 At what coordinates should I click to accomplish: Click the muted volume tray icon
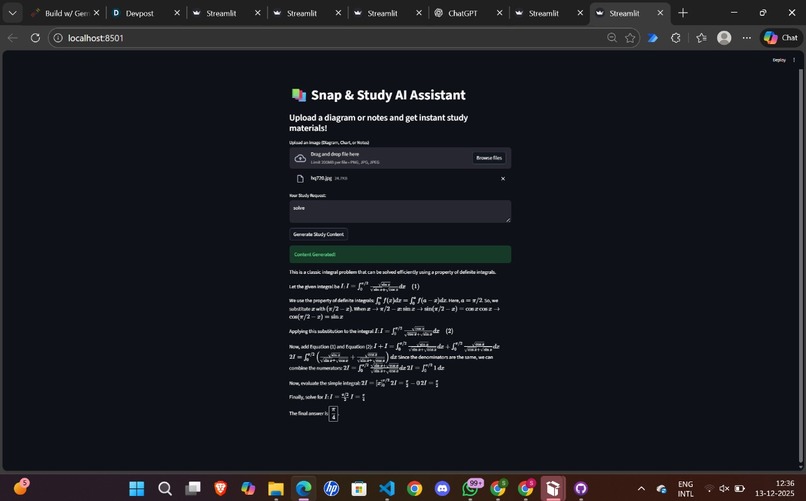tap(724, 488)
